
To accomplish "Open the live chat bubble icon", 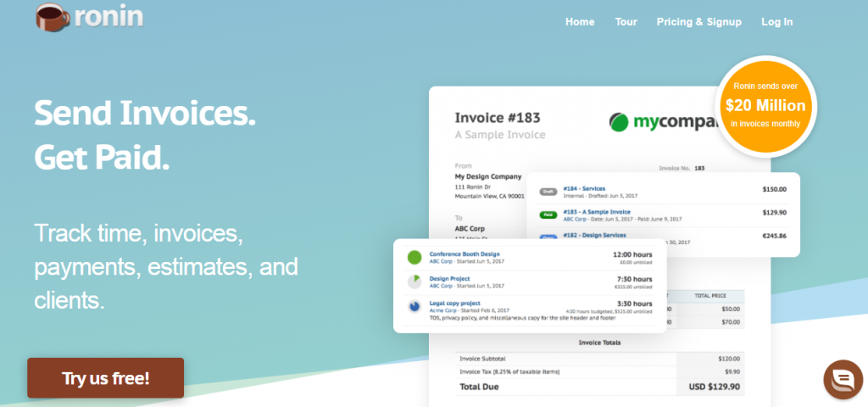I will (x=843, y=380).
